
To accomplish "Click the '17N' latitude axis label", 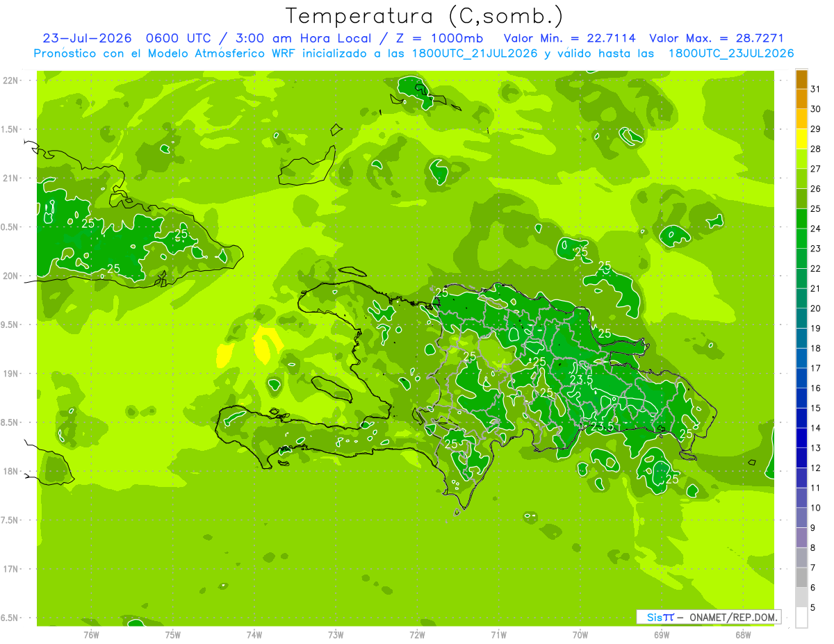I will [12, 569].
